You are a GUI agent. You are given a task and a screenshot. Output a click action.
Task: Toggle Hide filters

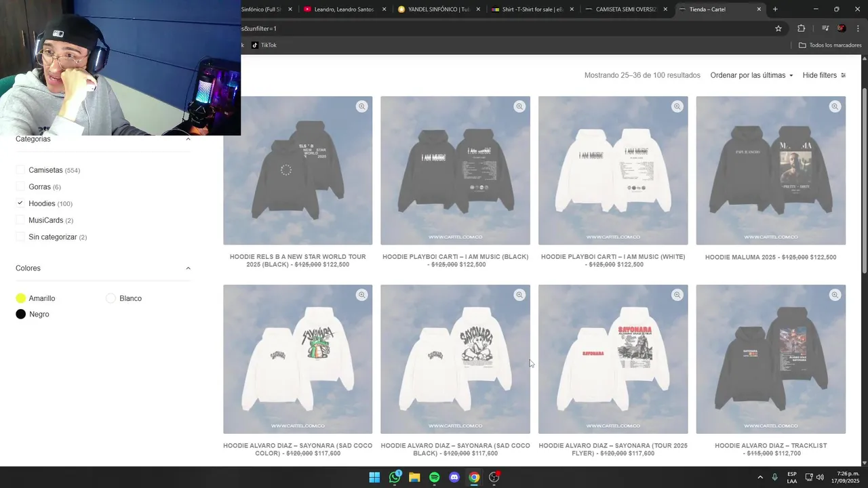click(824, 75)
